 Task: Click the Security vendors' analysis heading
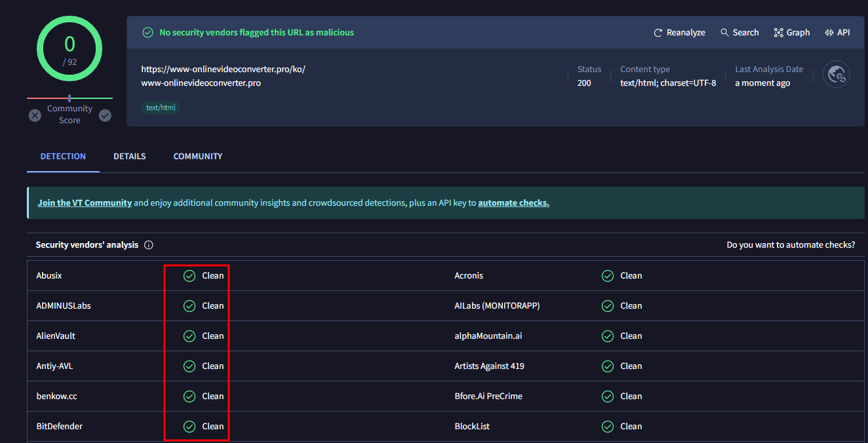pyautogui.click(x=87, y=245)
